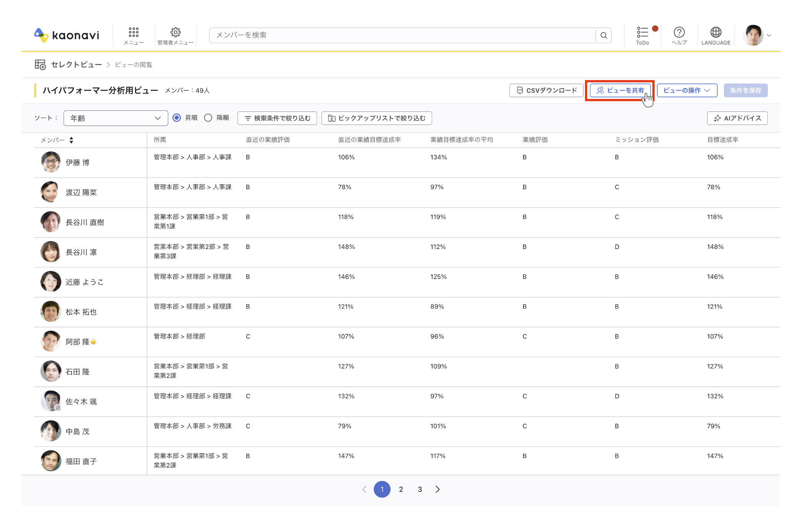Select the 降順 radio button
This screenshot has width=812, height=528.
coord(208,118)
